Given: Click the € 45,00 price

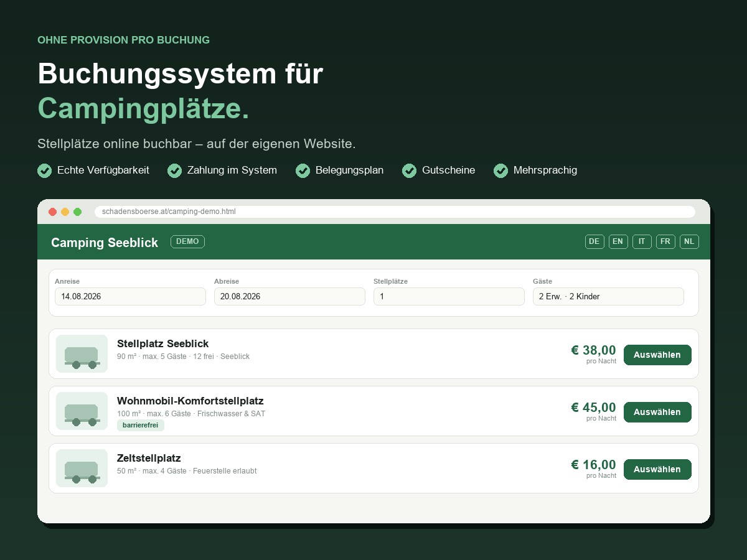Looking at the screenshot, I should (x=593, y=408).
